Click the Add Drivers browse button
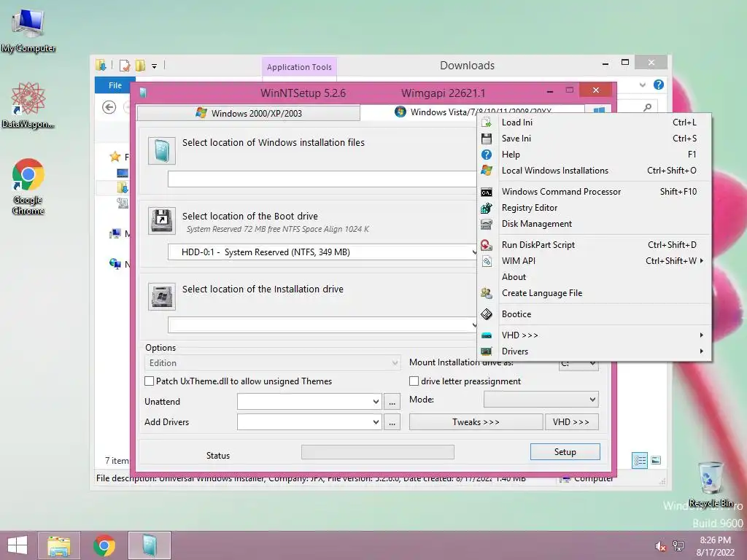Viewport: 747px width, 560px height. 392,422
